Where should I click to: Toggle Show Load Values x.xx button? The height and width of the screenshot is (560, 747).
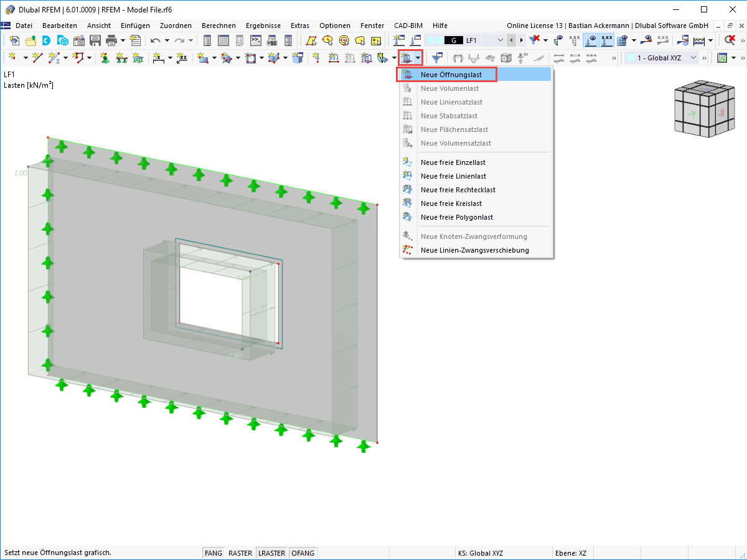tap(606, 40)
